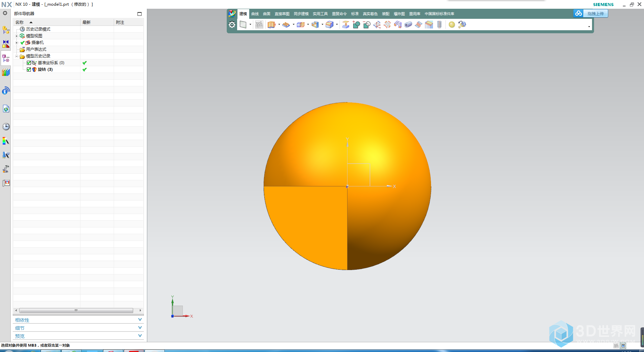Click the yellow Sphere icon
Screen dimensions: 644x352
pyautogui.click(x=452, y=25)
